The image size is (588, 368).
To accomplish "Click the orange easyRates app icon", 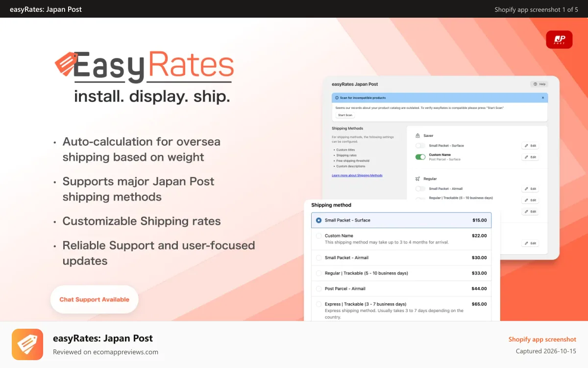I will pos(27,344).
